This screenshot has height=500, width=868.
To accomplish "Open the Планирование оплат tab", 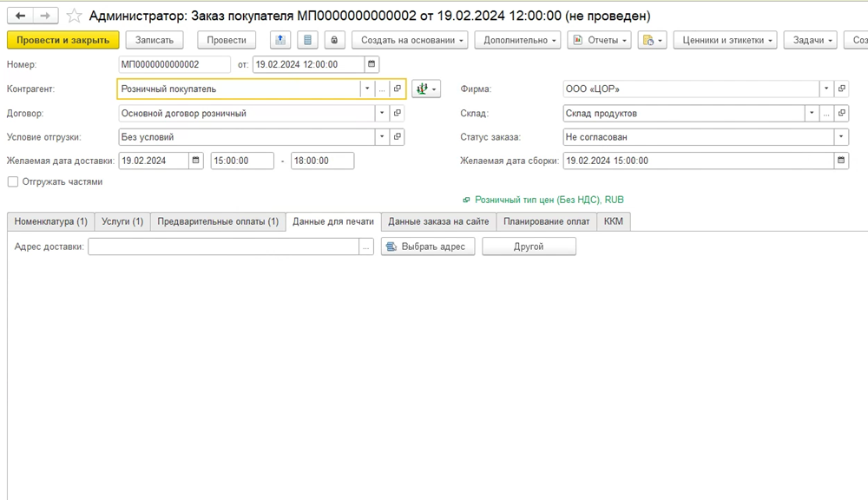I will point(547,222).
